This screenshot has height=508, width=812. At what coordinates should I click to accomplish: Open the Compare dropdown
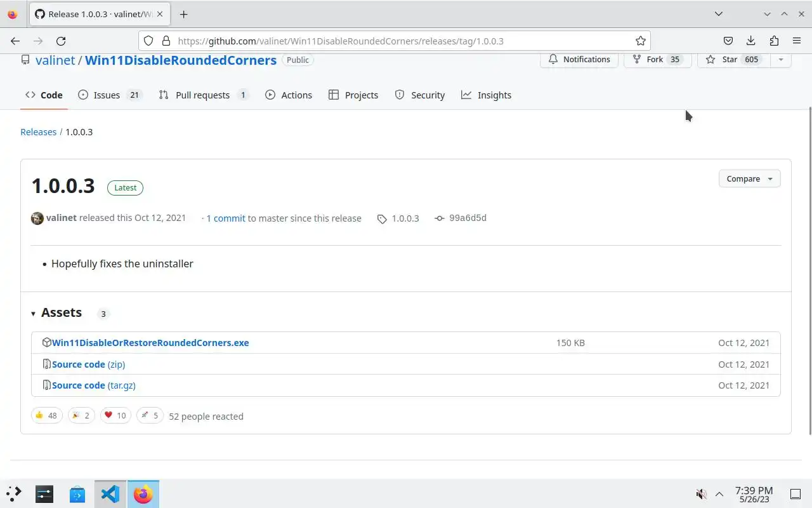coord(749,178)
